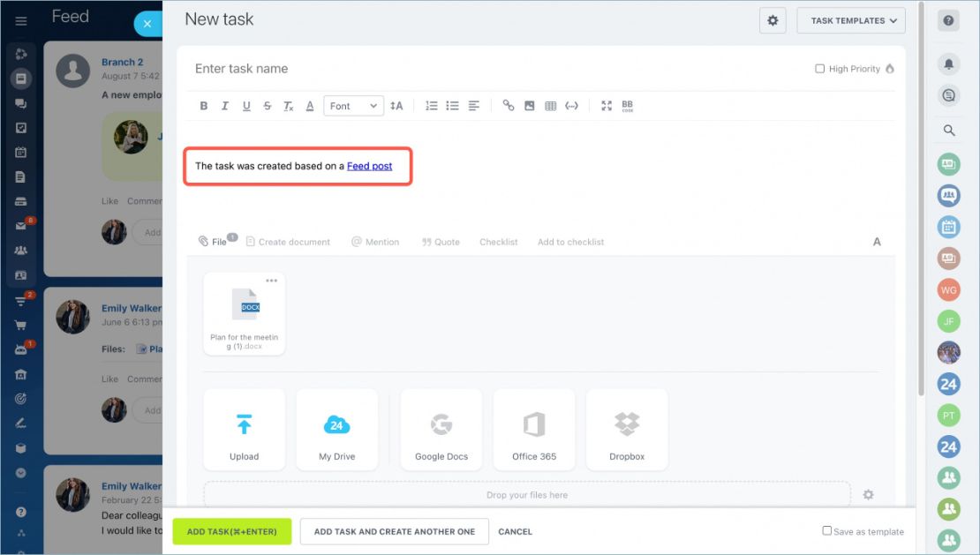The image size is (980, 555).
Task: Open the Task Templates dropdown
Action: [851, 20]
